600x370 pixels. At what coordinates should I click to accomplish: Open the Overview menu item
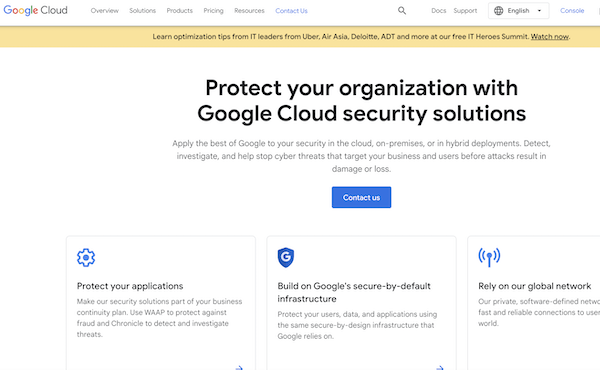click(104, 11)
